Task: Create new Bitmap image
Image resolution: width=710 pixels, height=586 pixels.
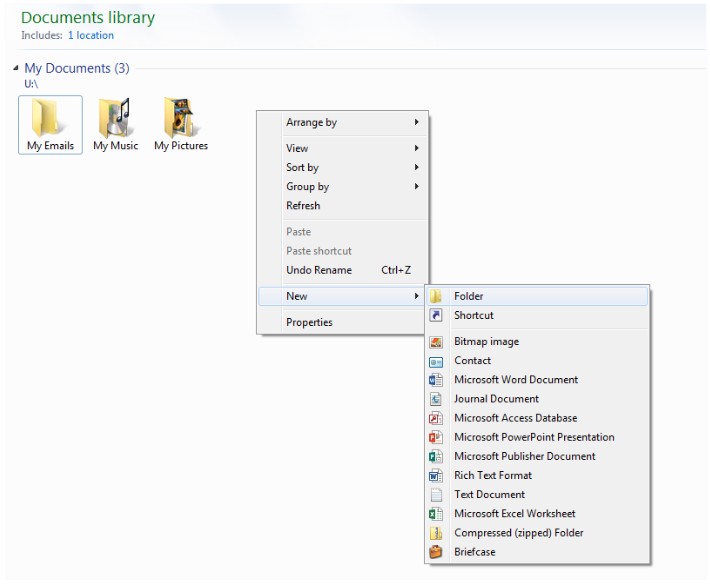Action: click(486, 342)
